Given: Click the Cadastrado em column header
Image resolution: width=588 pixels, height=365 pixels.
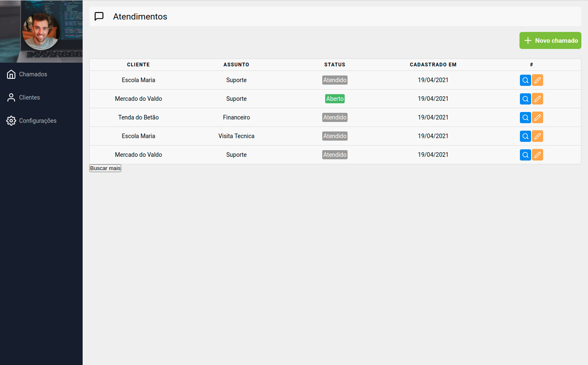Looking at the screenshot, I should [x=433, y=65].
